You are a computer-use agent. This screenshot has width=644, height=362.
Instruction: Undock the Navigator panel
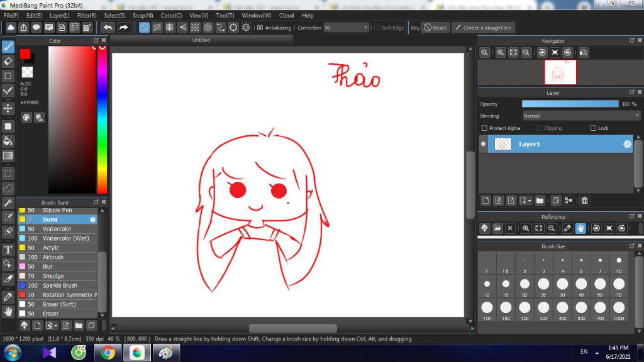[632, 40]
